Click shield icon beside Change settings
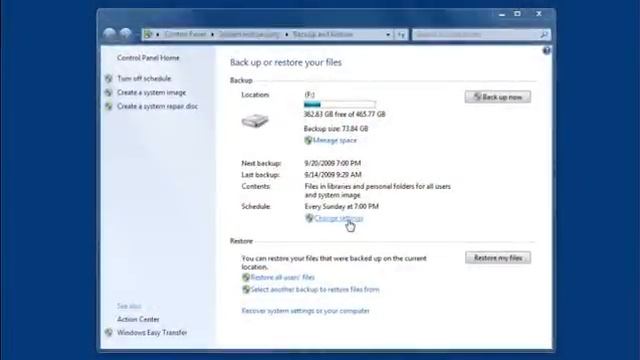Viewport: 640px width, 360px height. click(309, 218)
